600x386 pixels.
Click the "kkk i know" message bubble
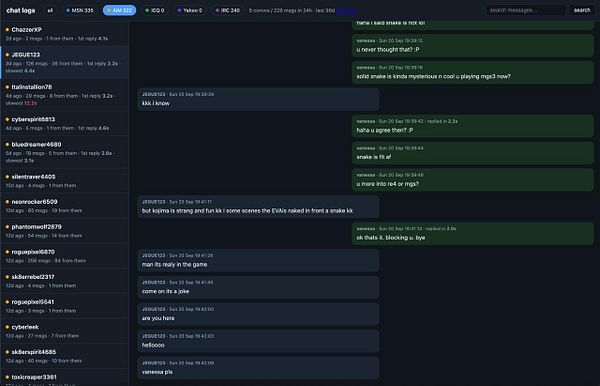click(x=258, y=99)
